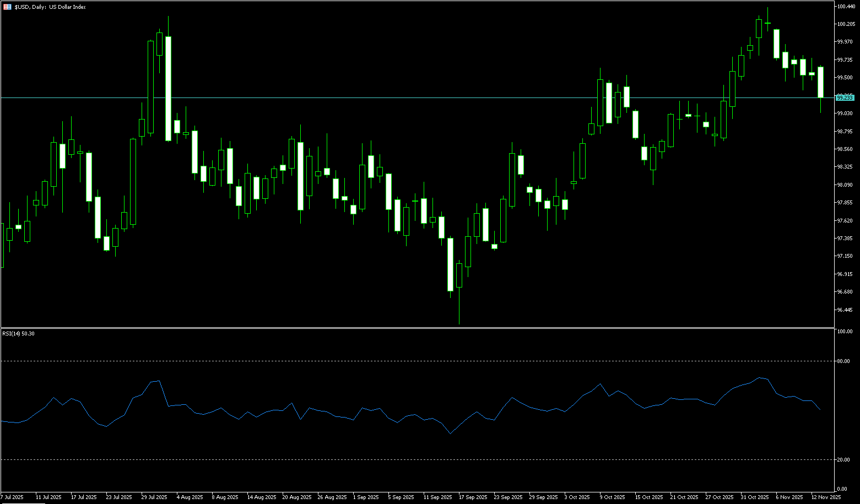
Task: Click the 100.440 price scale label
Action: point(845,7)
